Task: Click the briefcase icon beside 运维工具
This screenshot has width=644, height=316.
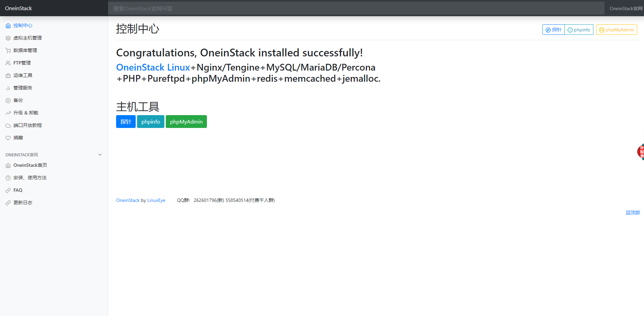Action: point(8,76)
